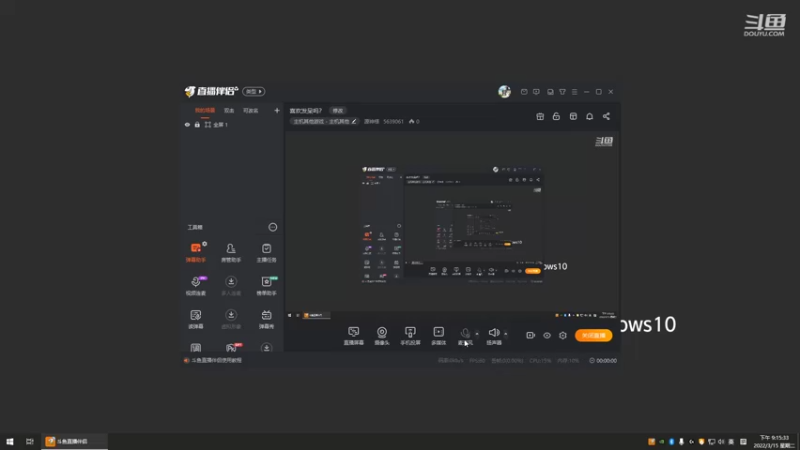Click the CPU usage readout in status bar
Screen dimensions: 800x450
point(540,361)
